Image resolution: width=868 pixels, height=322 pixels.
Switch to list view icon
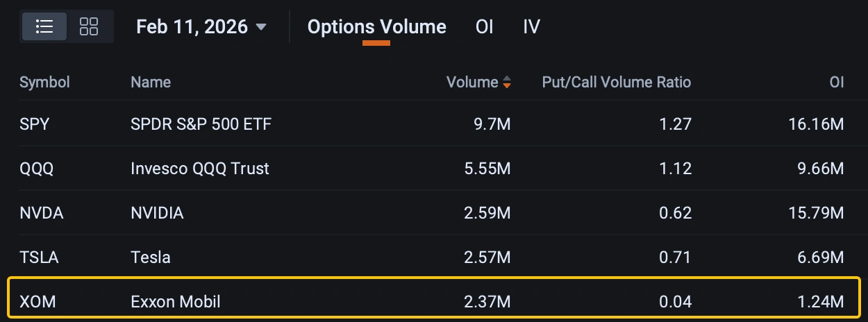pos(45,27)
